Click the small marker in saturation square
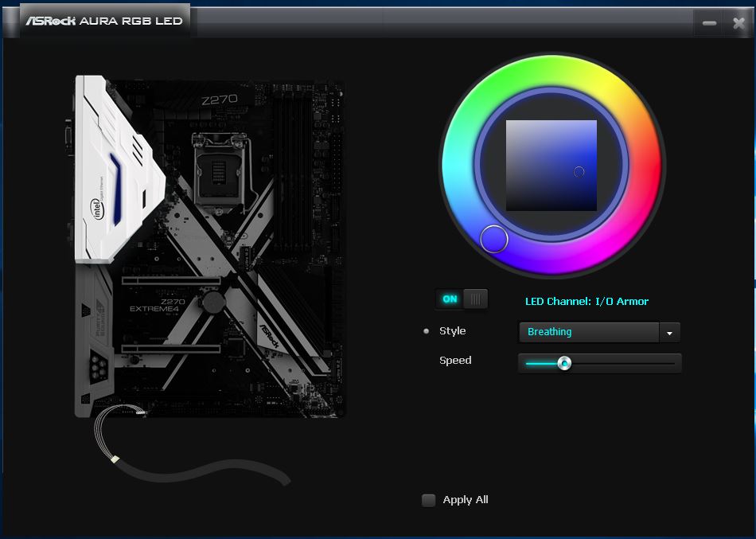This screenshot has width=756, height=539. 579,171
